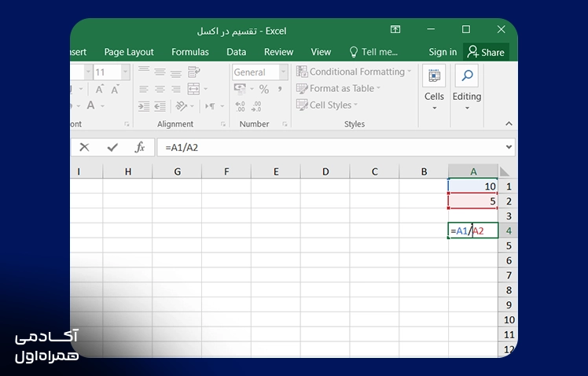This screenshot has height=376, width=588.
Task: Cancel the formula entry with X
Action: tap(84, 147)
